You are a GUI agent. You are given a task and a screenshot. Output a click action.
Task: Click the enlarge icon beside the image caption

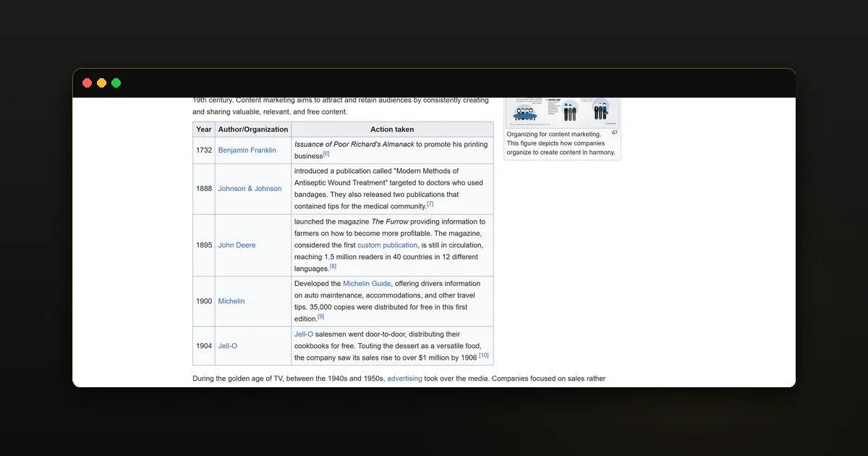(x=615, y=133)
